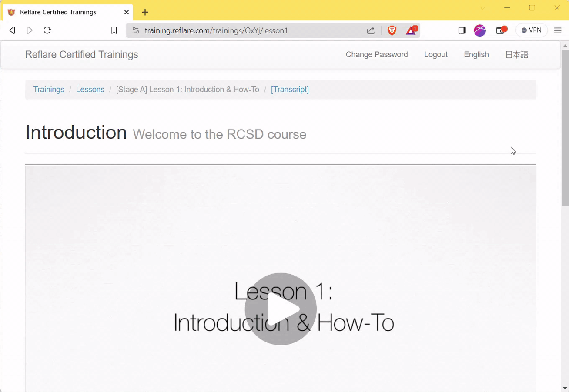The height and width of the screenshot is (392, 569).
Task: Click the scrollbar down arrow
Action: click(x=565, y=388)
